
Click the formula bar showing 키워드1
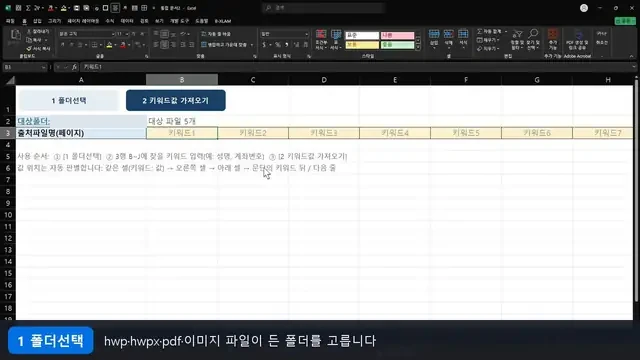(355, 67)
